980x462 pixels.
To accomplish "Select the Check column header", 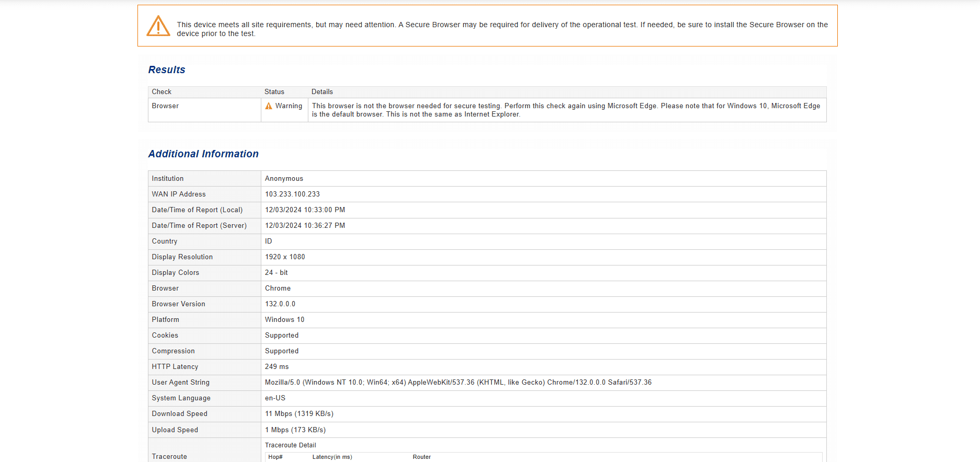I will (162, 92).
